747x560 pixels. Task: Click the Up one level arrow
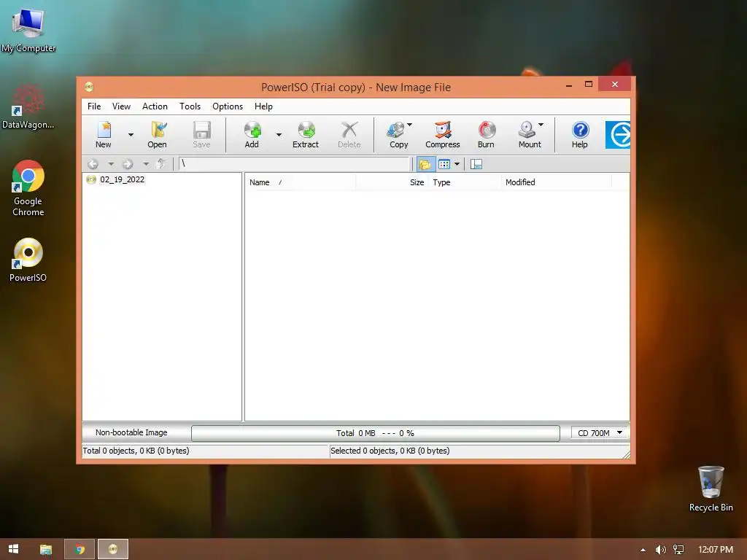point(161,164)
